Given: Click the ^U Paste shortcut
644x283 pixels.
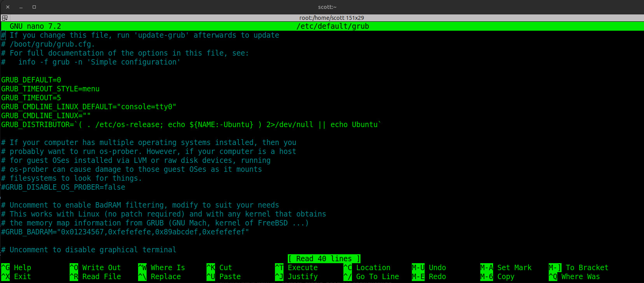Looking at the screenshot, I should (224, 276).
